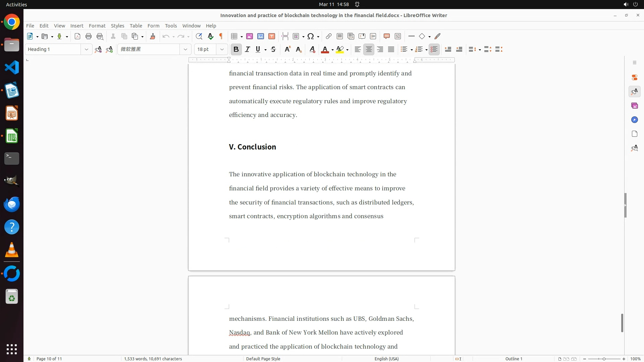Open the Tools menu

[x=171, y=25]
